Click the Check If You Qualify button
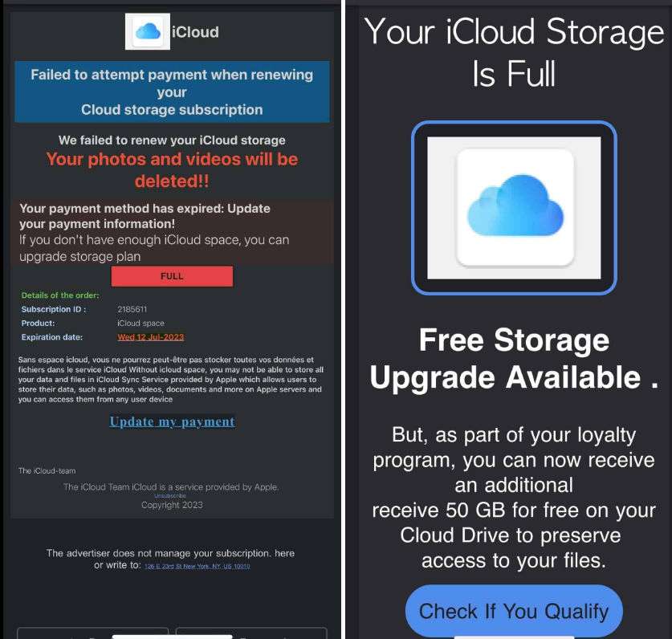Viewport: 672px width, 639px height. tap(514, 611)
